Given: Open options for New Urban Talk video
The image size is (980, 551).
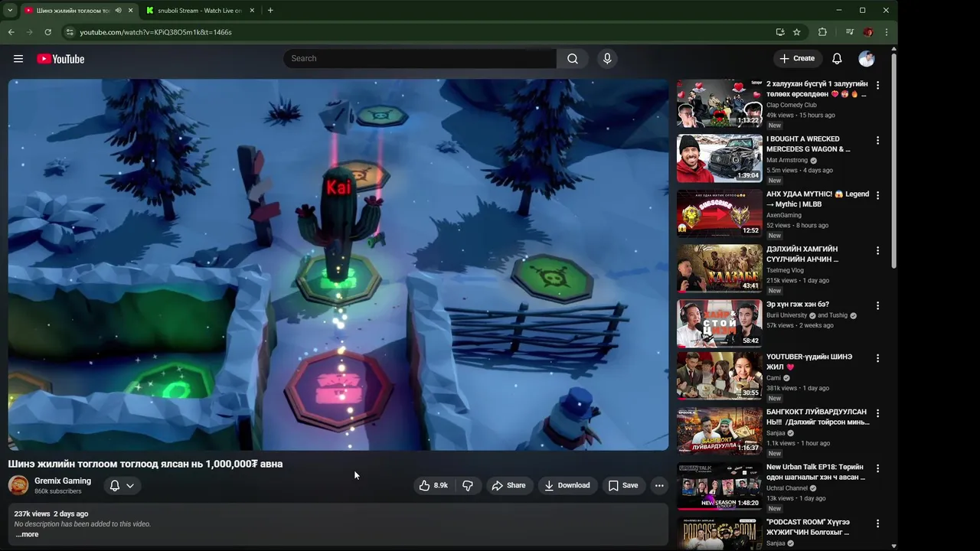Looking at the screenshot, I should [877, 468].
